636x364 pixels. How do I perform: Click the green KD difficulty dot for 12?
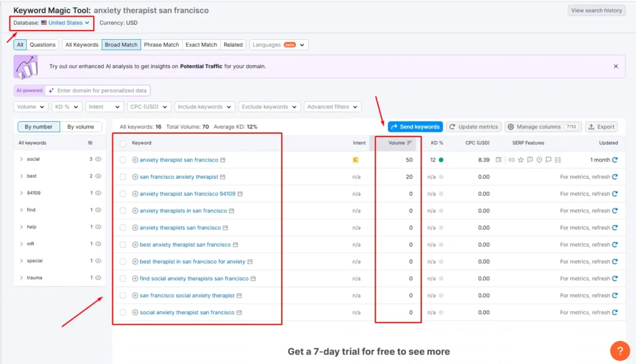(x=441, y=160)
